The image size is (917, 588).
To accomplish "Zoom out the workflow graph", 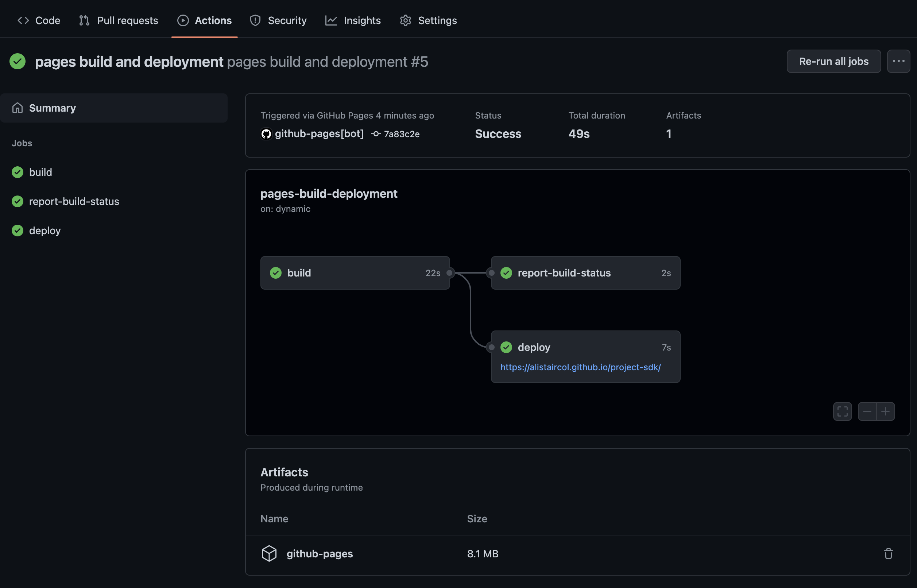I will coord(867,411).
